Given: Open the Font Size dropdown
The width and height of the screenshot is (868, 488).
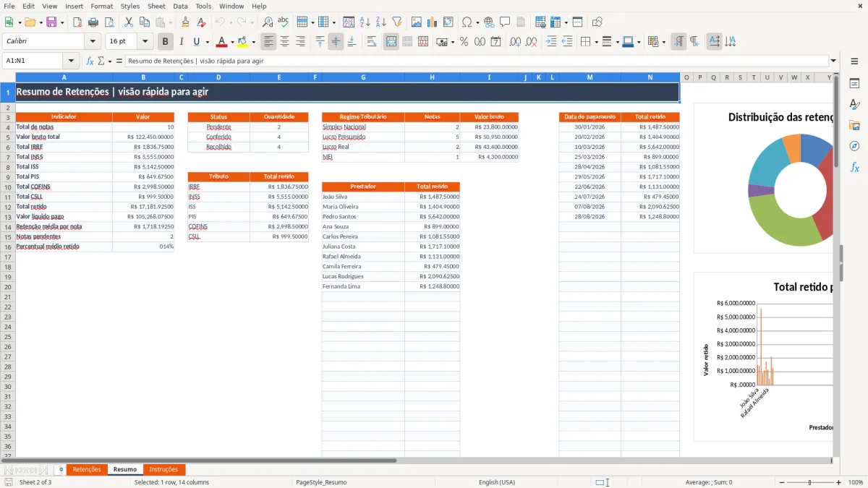Looking at the screenshot, I should tap(145, 42).
